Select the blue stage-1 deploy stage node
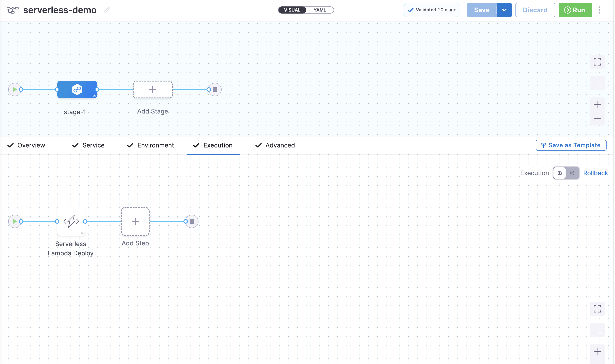This screenshot has width=615, height=364. [77, 90]
